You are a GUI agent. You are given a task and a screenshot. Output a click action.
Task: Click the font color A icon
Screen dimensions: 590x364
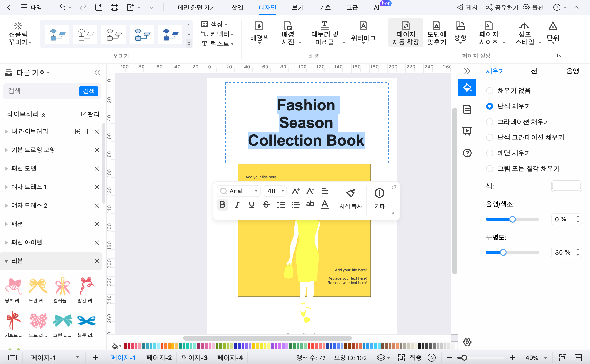[325, 204]
